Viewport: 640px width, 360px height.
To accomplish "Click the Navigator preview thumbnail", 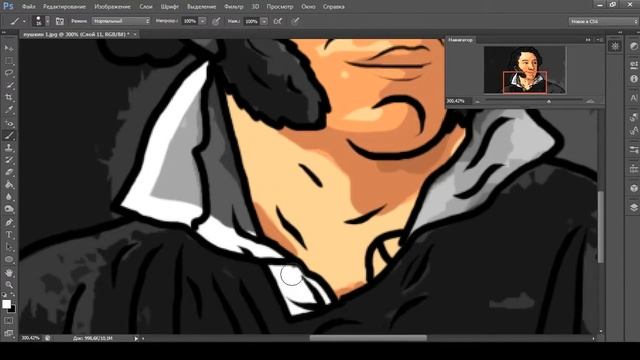I will [x=524, y=69].
